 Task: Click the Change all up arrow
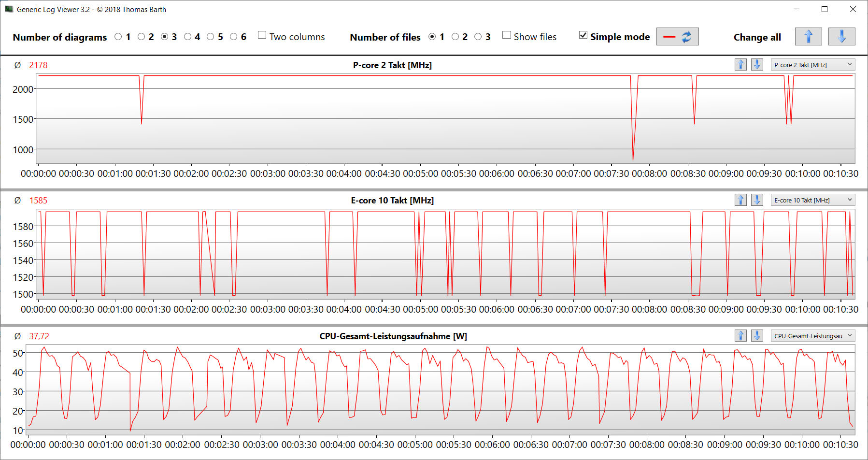click(x=808, y=37)
